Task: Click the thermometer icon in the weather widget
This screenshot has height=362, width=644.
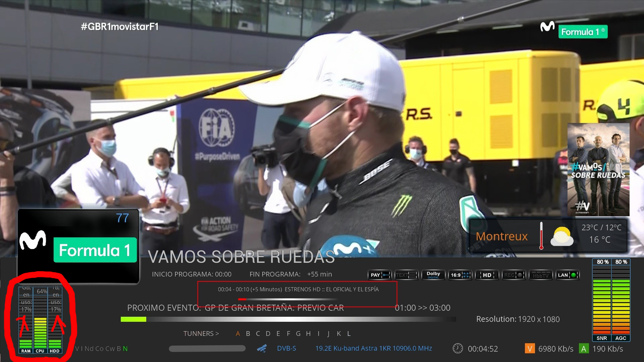Action: coord(541,236)
